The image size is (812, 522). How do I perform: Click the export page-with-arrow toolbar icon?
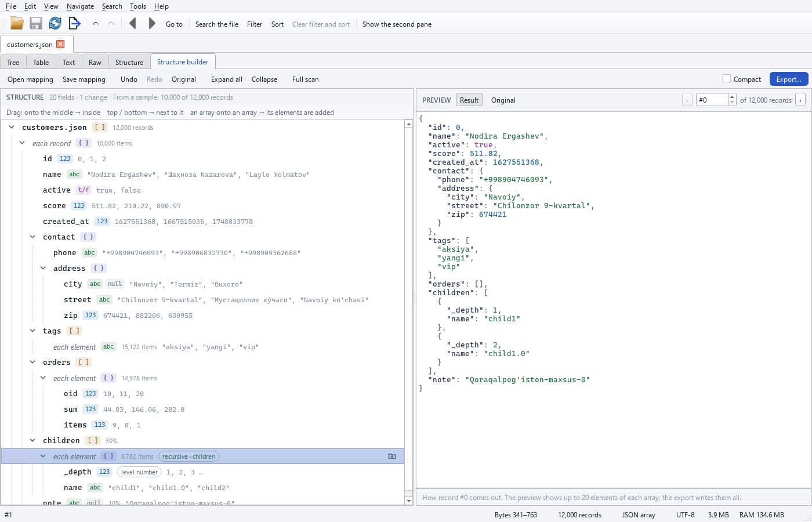pyautogui.click(x=74, y=23)
